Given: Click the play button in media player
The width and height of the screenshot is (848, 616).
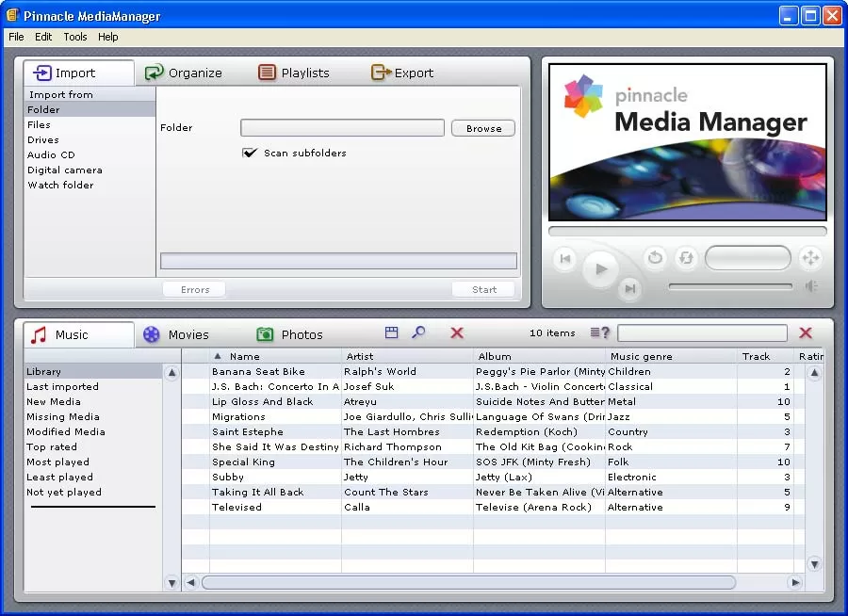Looking at the screenshot, I should click(x=599, y=270).
